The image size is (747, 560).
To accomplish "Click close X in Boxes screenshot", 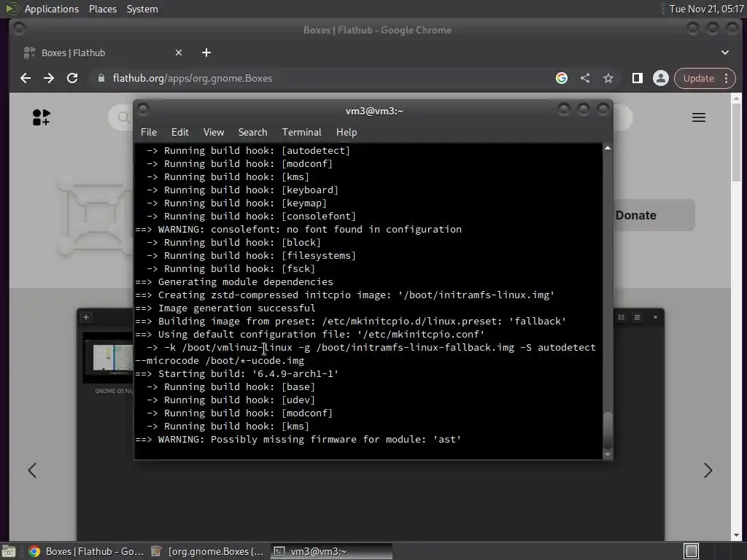I will coord(655,317).
